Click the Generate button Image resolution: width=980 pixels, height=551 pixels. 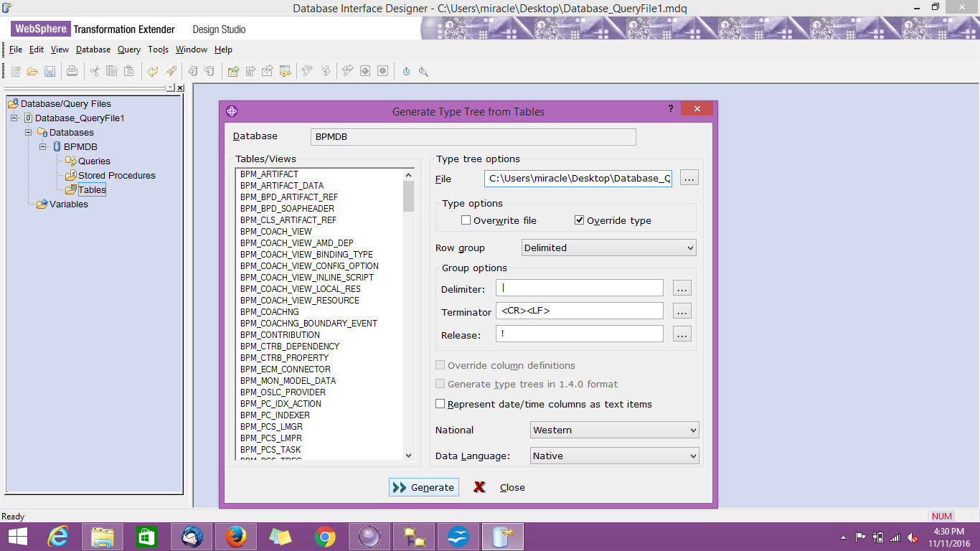pyautogui.click(x=423, y=487)
